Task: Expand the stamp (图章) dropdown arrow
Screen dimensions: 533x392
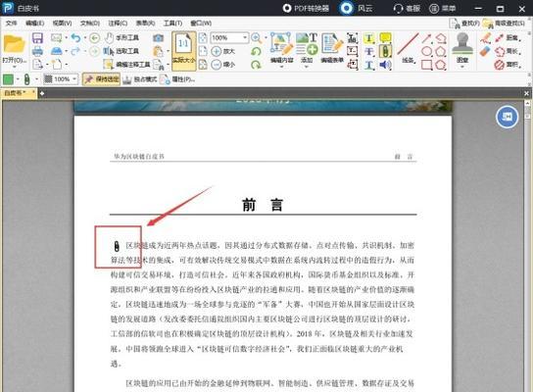Action: click(462, 67)
